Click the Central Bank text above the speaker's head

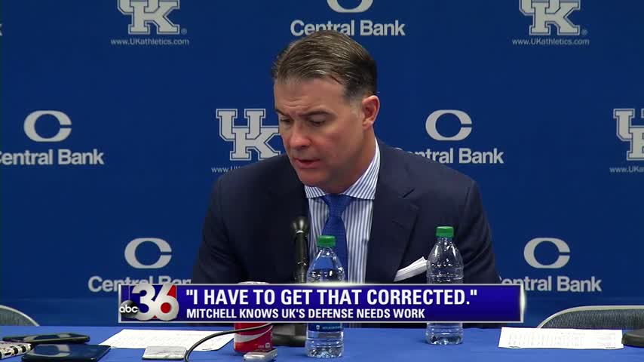348,29
